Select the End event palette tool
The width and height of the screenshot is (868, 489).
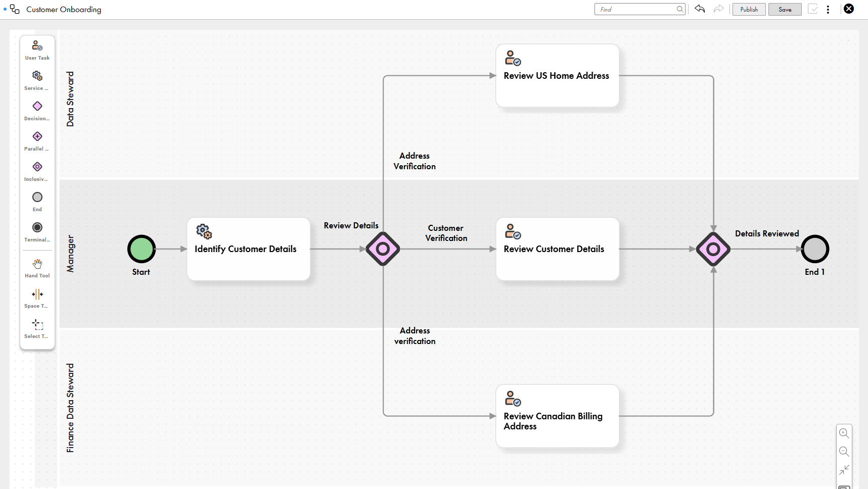(37, 202)
